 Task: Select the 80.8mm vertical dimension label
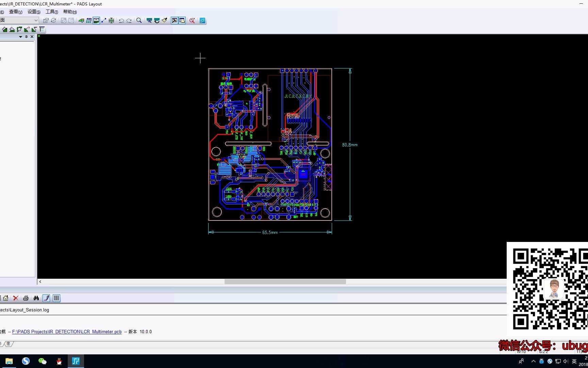pyautogui.click(x=350, y=145)
